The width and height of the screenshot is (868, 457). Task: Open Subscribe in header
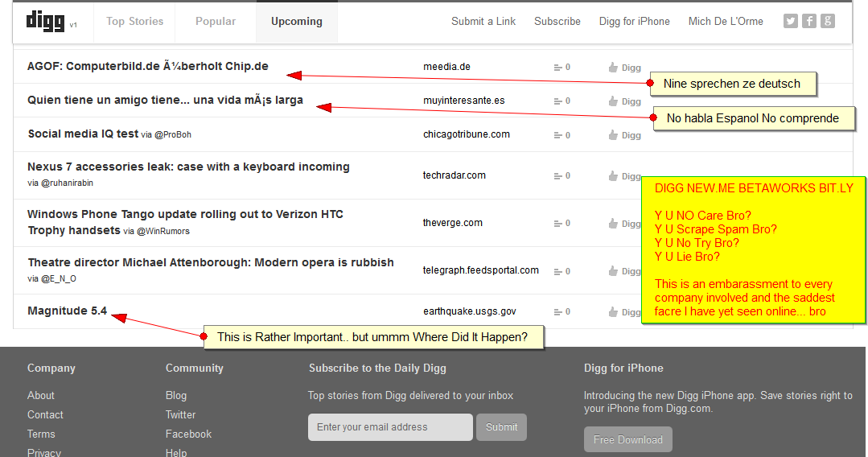[557, 22]
